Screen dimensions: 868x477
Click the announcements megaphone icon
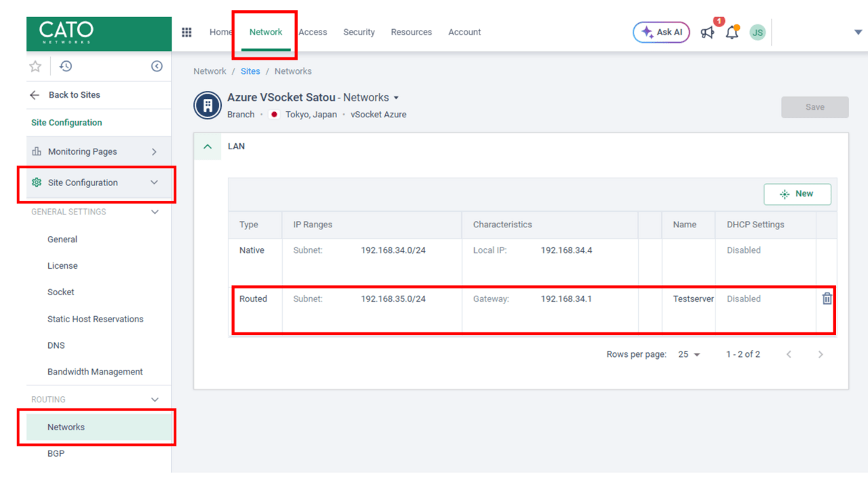point(707,32)
